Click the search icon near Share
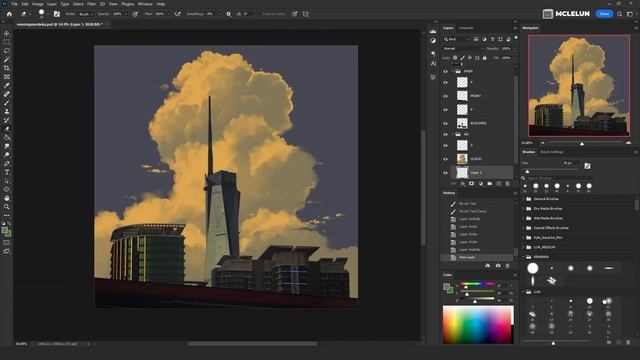This screenshot has width=640, height=360. tap(620, 14)
